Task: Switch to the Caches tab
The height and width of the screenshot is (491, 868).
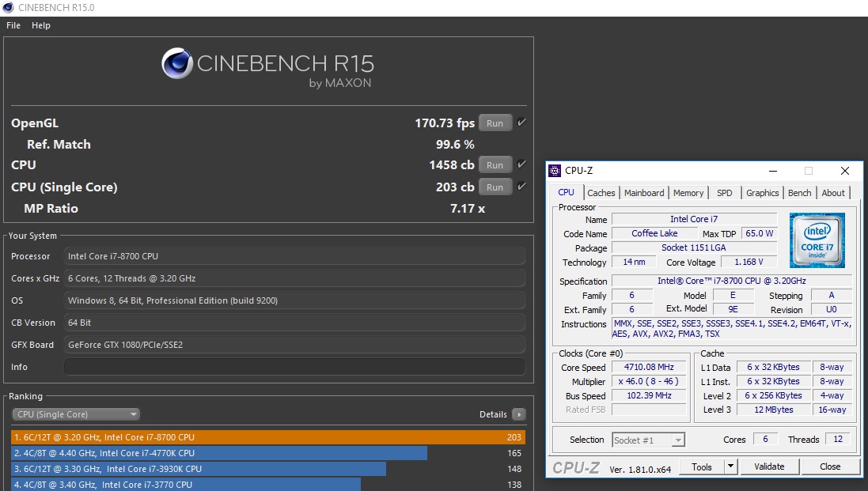Action: tap(601, 193)
